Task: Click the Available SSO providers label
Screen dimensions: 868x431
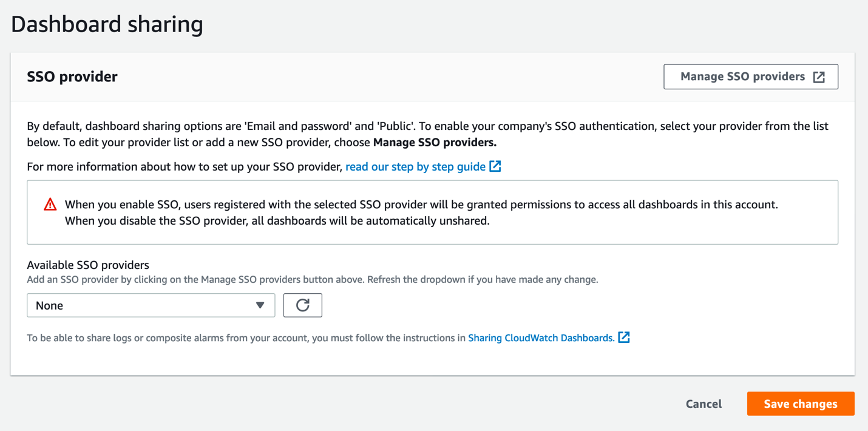Action: click(88, 265)
